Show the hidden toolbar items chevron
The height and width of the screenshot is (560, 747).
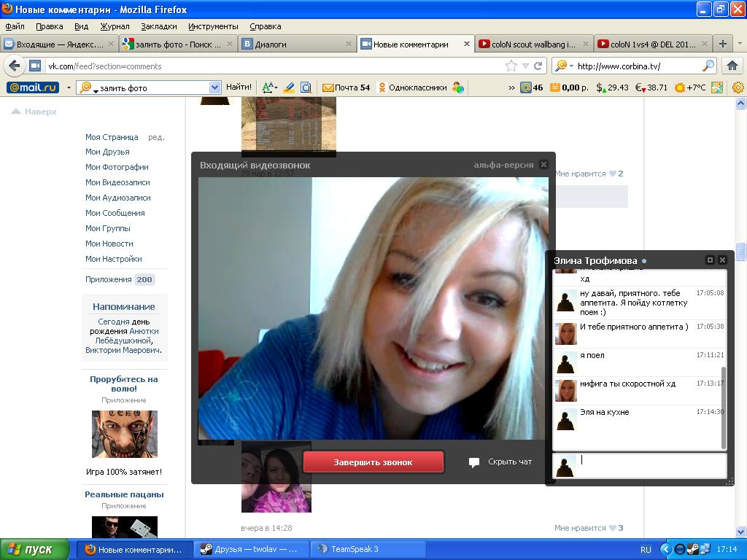point(511,87)
